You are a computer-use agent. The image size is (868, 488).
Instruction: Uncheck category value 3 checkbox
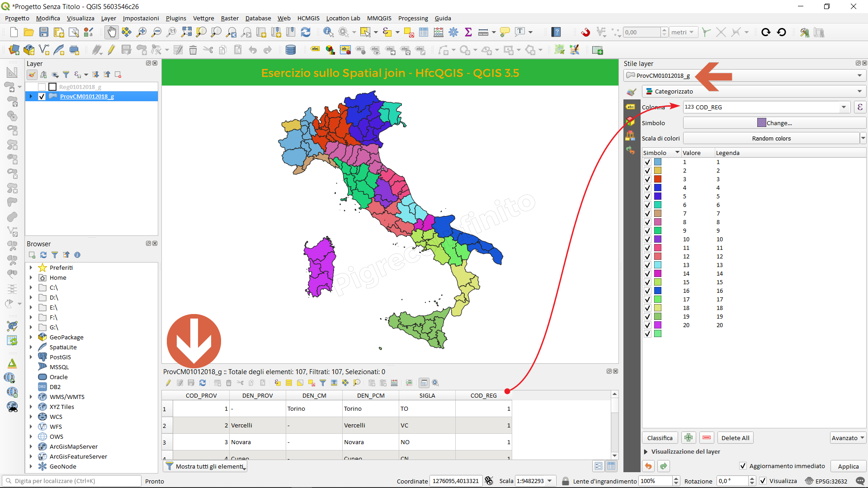647,179
